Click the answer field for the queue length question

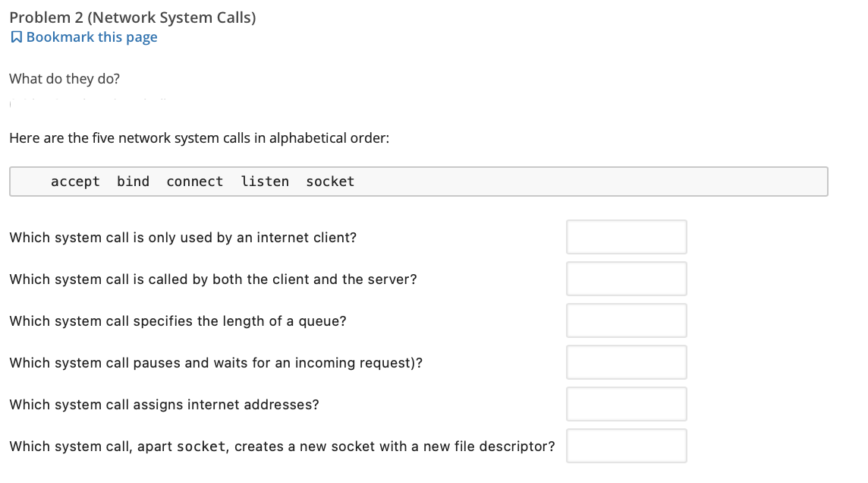[626, 320]
